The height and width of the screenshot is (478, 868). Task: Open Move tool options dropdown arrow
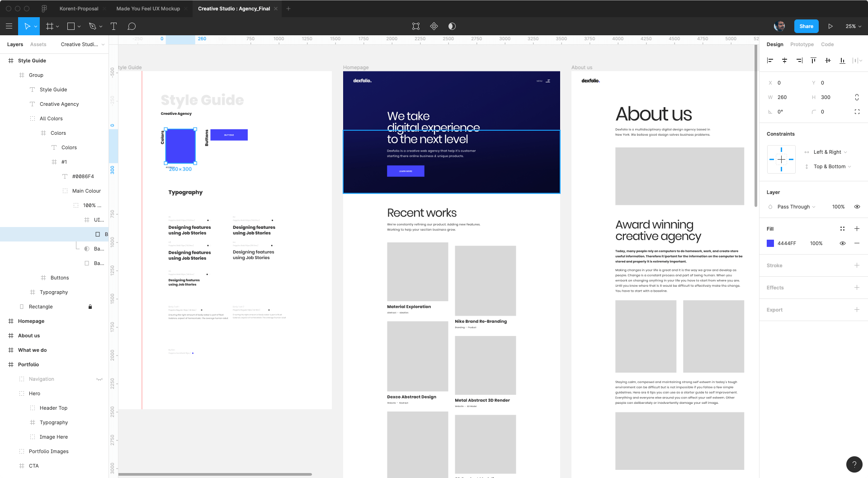(36, 27)
